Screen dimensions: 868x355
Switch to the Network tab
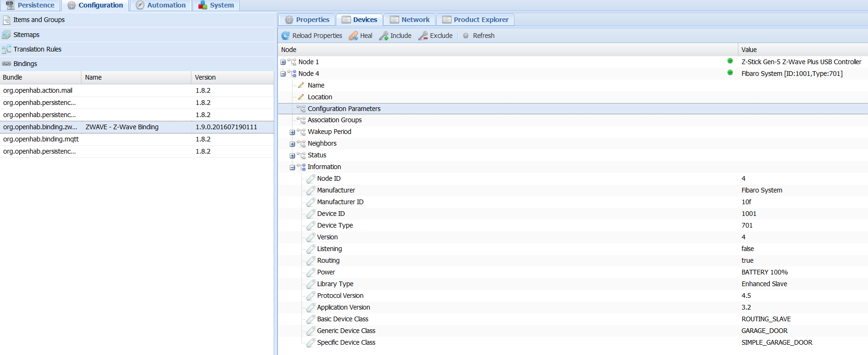(410, 20)
